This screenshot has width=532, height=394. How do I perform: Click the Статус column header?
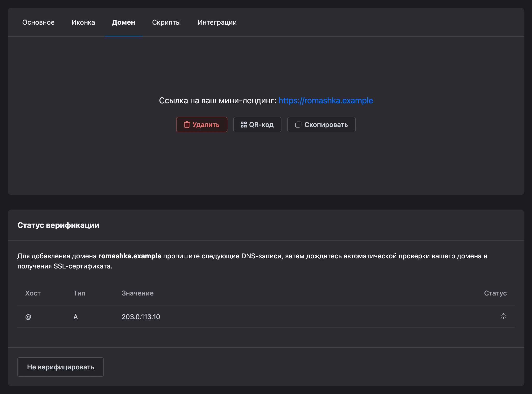[495, 293]
